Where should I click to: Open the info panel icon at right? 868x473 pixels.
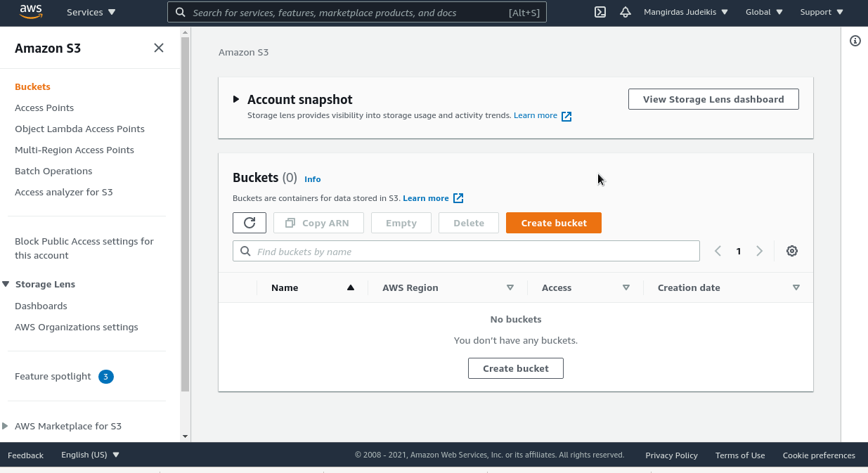coord(855,41)
